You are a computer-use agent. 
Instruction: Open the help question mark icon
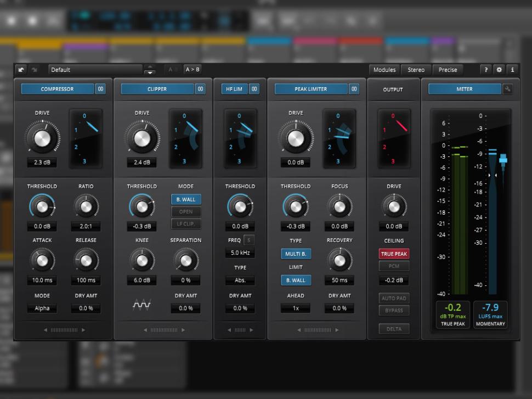(486, 70)
